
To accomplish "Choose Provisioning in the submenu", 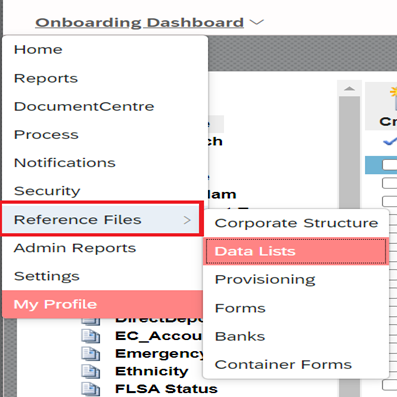I will point(265,280).
